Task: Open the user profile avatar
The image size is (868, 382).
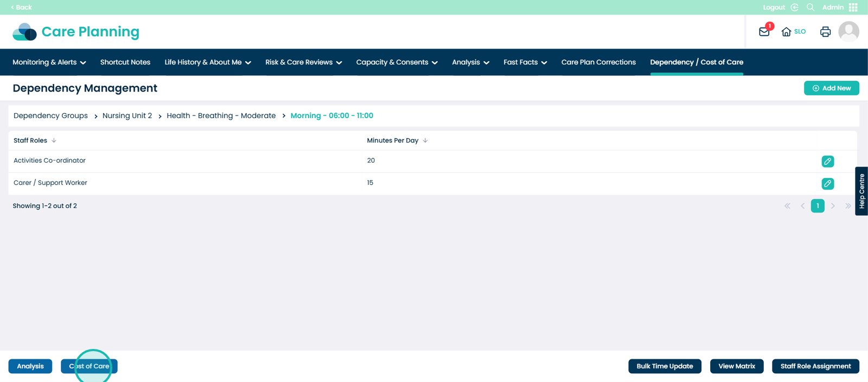Action: [848, 31]
